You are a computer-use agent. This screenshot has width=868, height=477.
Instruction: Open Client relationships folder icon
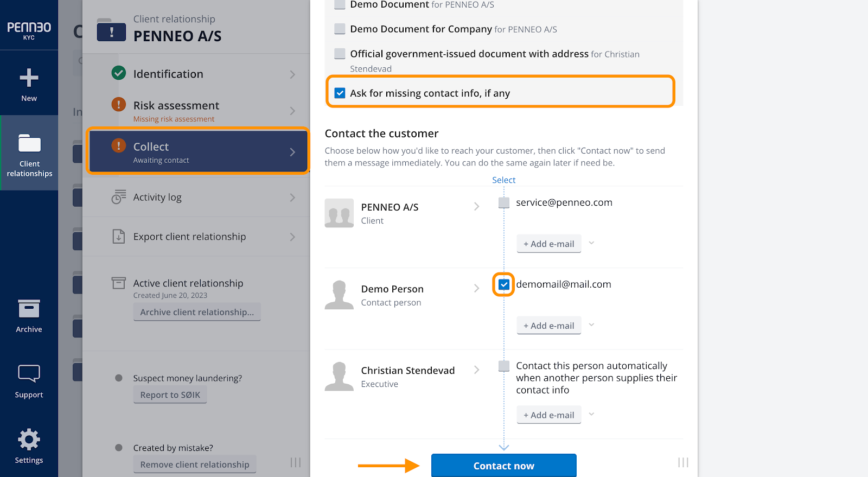coord(29,143)
